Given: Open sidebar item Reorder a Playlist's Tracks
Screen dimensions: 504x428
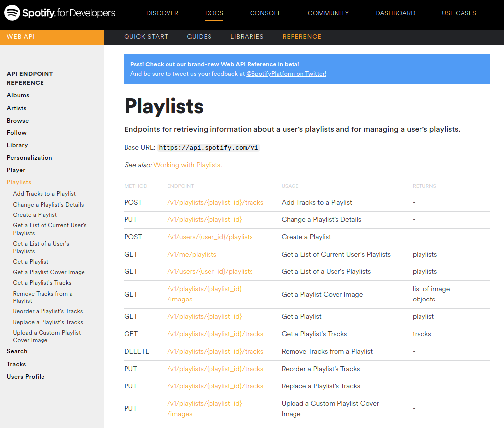Looking at the screenshot, I should [48, 311].
